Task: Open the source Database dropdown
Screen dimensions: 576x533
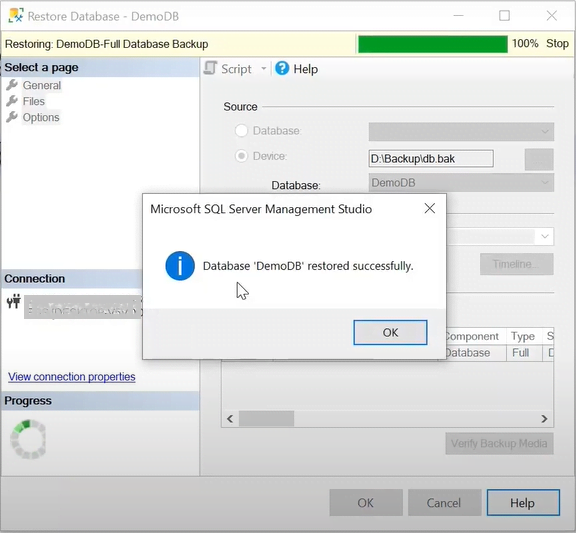Action: tap(461, 132)
